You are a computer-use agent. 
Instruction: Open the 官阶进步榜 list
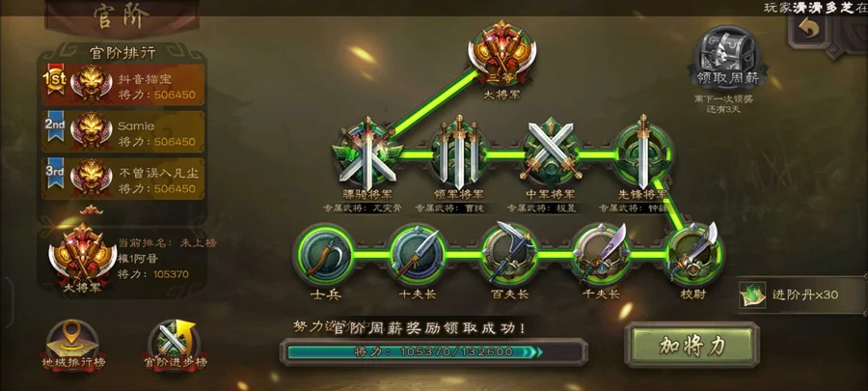pyautogui.click(x=175, y=347)
